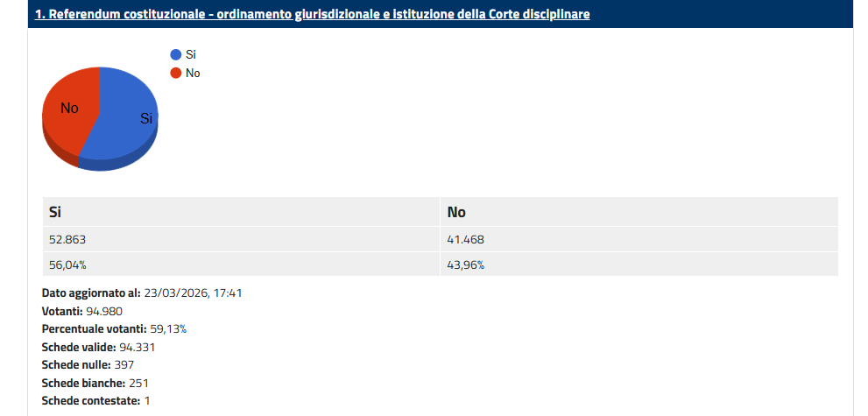Image resolution: width=868 pixels, height=416 pixels.
Task: Click the blue Si legend dot
Action: click(x=176, y=54)
